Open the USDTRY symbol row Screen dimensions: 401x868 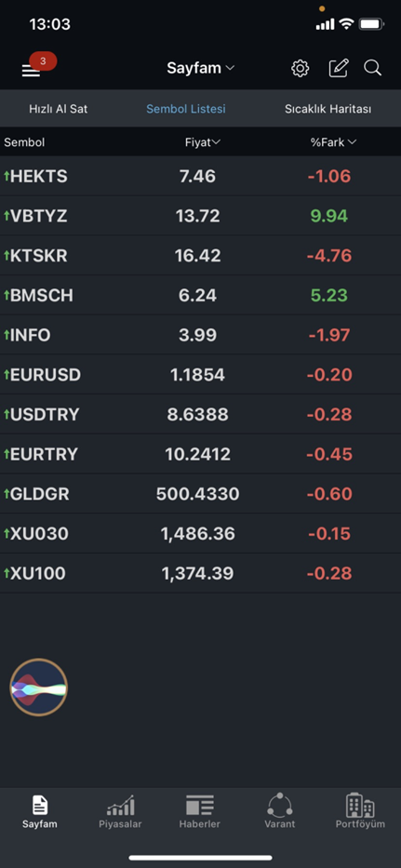tap(201, 414)
